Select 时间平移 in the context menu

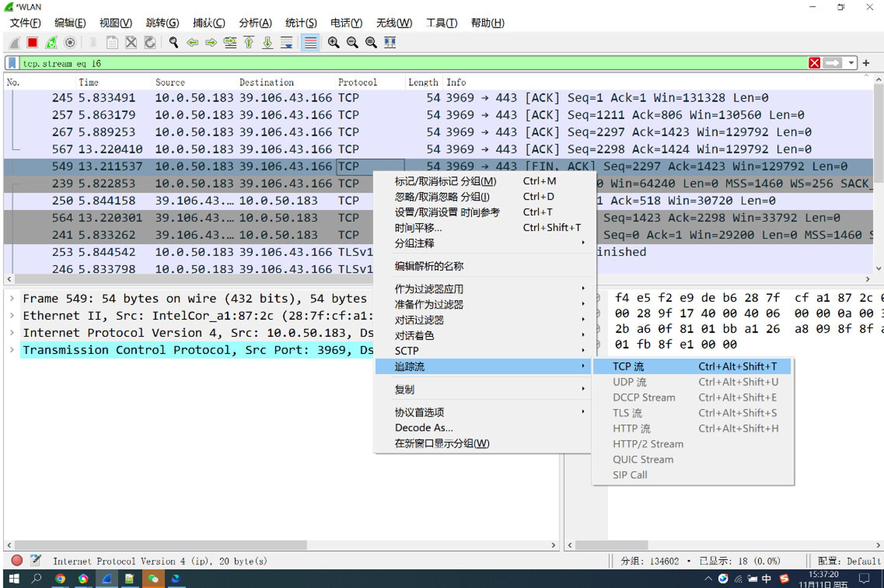pos(483,228)
